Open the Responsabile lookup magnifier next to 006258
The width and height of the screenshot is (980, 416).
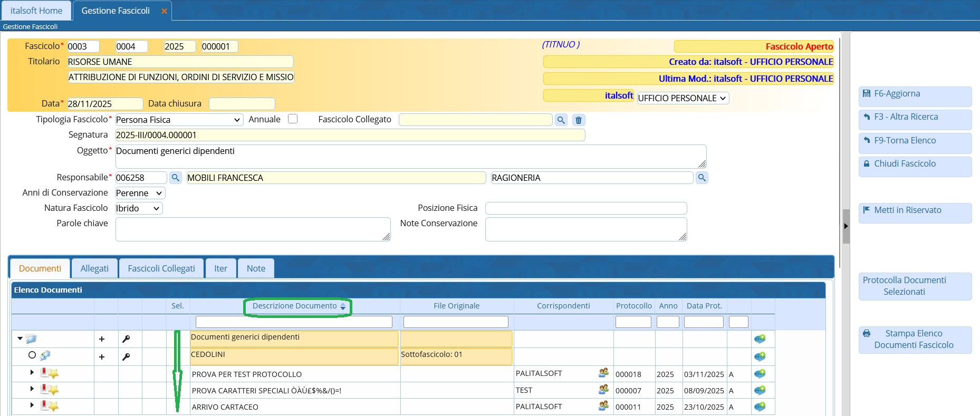[176, 178]
